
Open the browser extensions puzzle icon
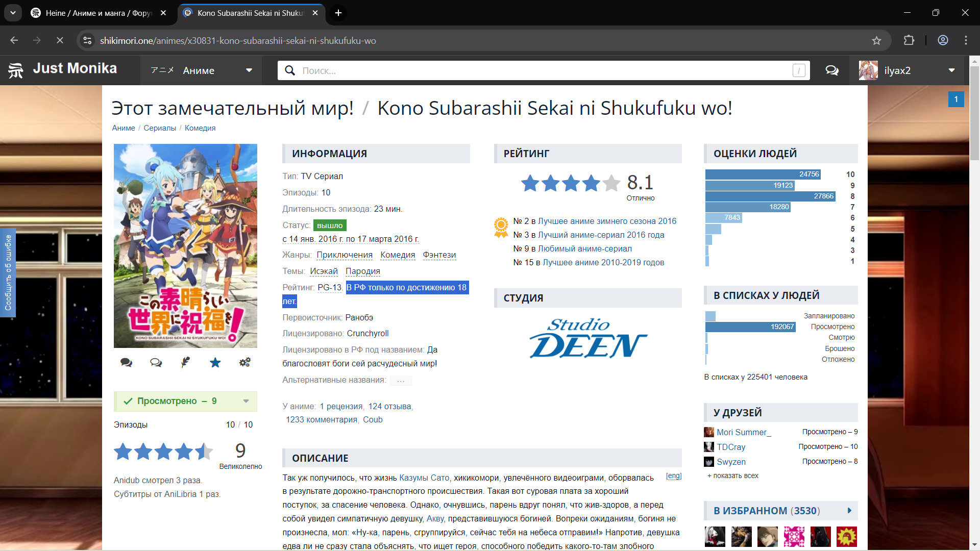(909, 40)
